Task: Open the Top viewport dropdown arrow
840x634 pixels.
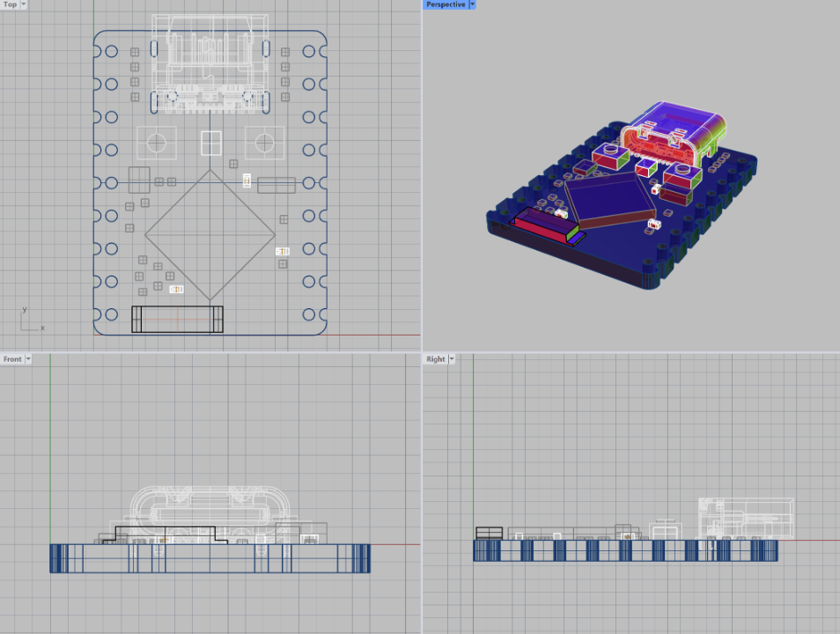Action: (x=24, y=4)
